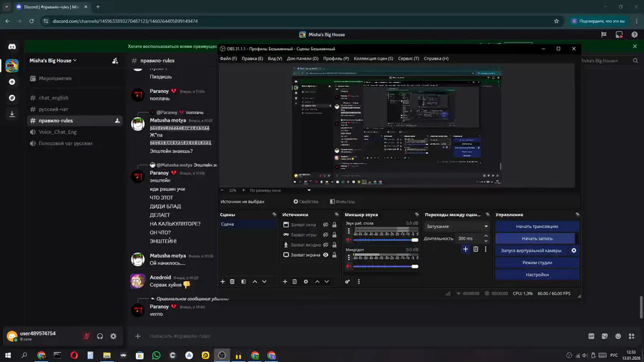Open Discord download apps icon

(12, 114)
